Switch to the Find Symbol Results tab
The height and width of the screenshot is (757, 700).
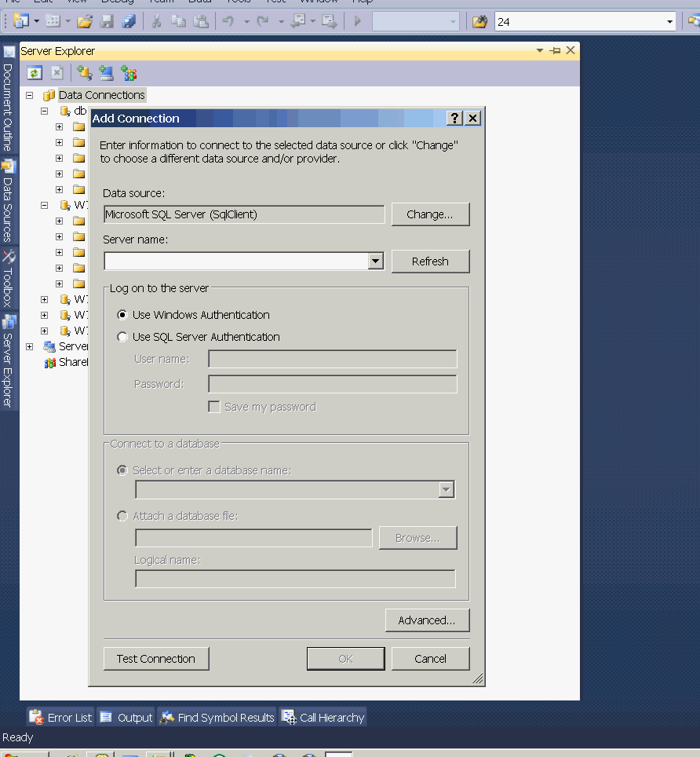click(217, 718)
